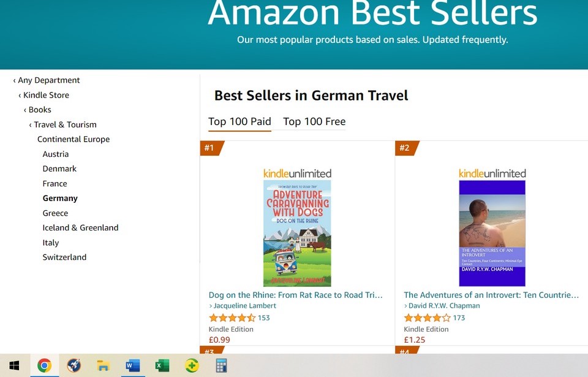
Task: Open the 'Dog on the Rhine' book title link
Action: click(x=295, y=295)
